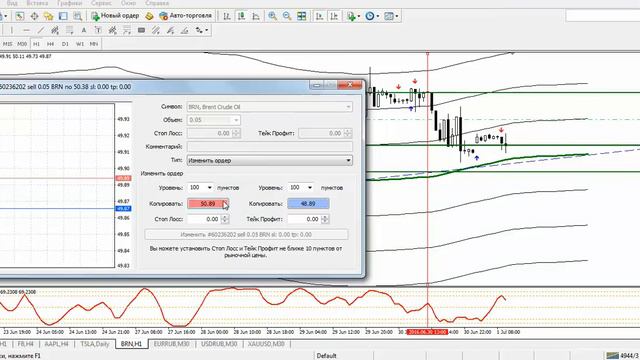Switch timeframe to D1
640x360 pixels.
(65, 44)
